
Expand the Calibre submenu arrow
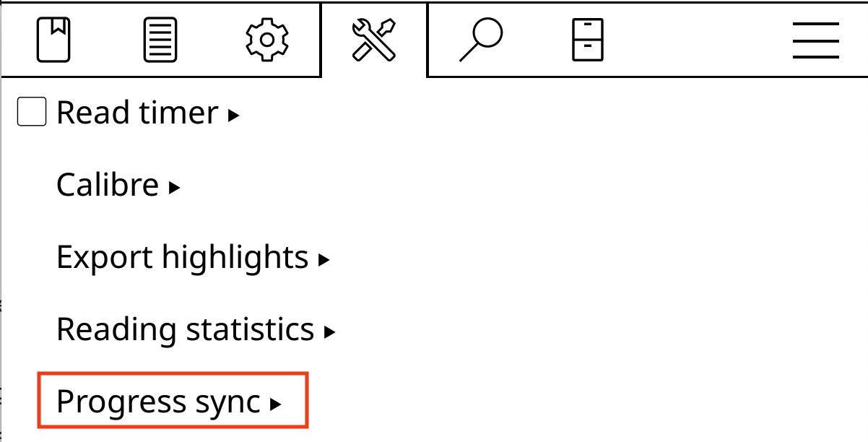coord(173,186)
